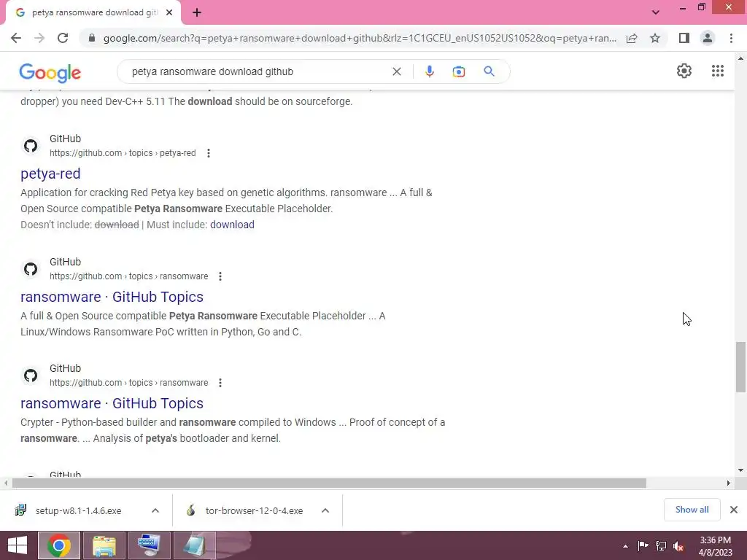Open the Action Center flag icon
The image size is (747, 560).
pos(643,545)
